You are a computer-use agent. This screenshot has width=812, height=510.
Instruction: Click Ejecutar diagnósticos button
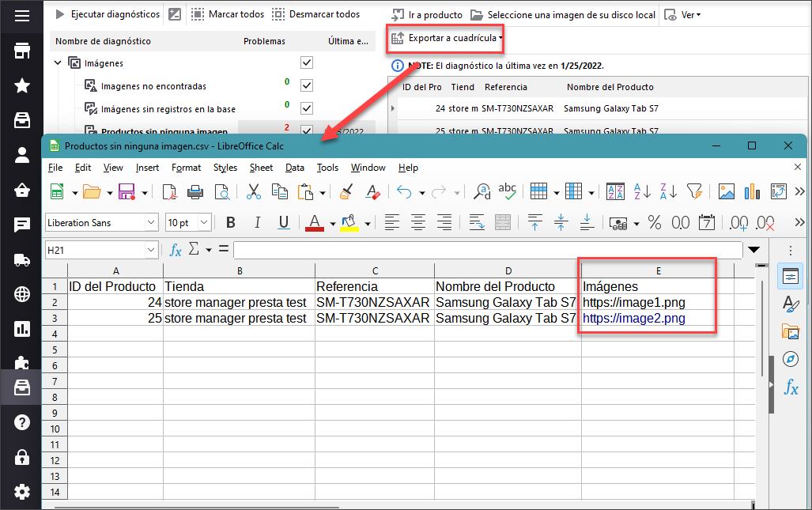click(108, 14)
